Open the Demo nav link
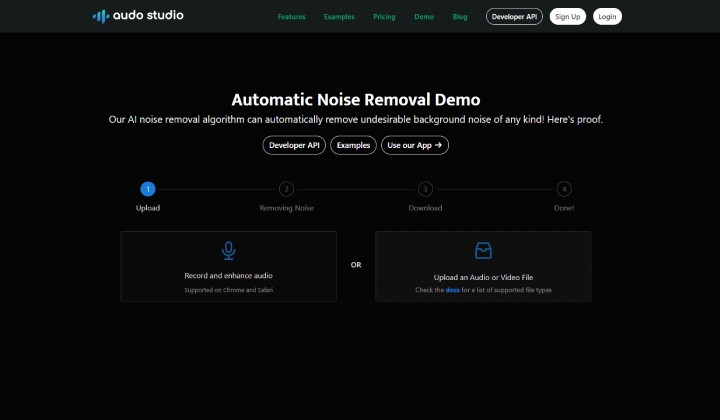720x420 pixels. click(x=424, y=17)
